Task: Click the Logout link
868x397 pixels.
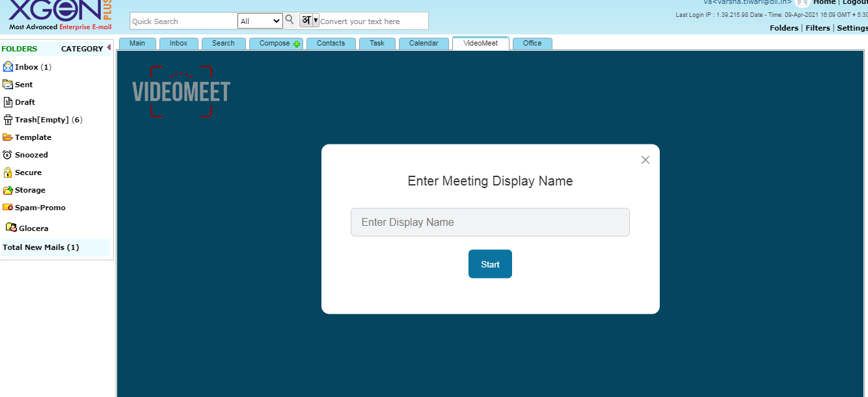Action: tap(855, 3)
